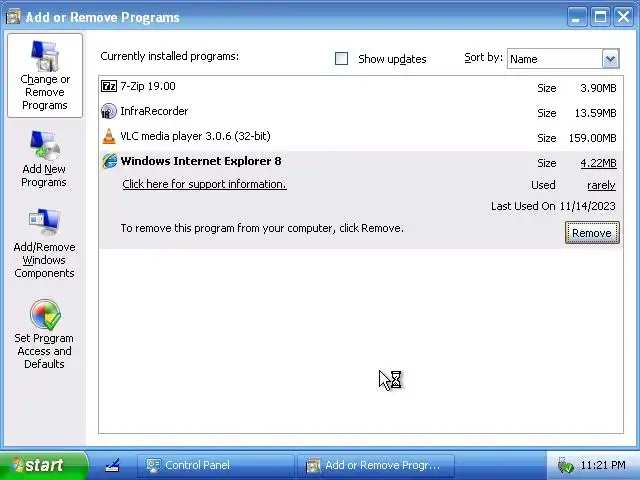Click Windows Internet Explorer 8 title

pos(201,161)
